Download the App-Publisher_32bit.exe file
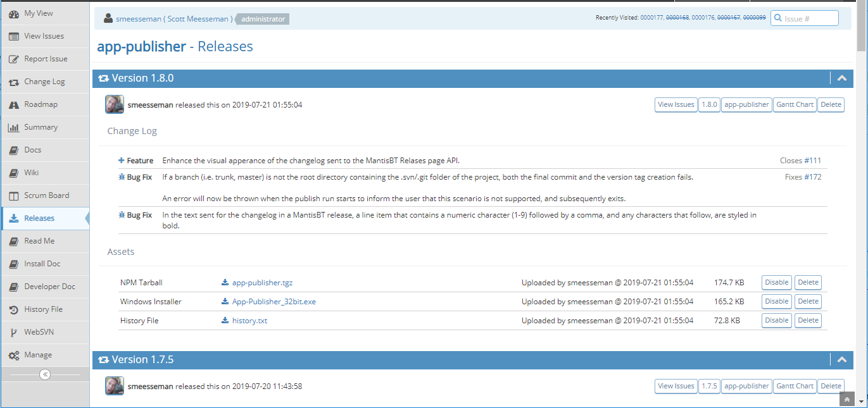This screenshot has width=868, height=408. (x=274, y=302)
